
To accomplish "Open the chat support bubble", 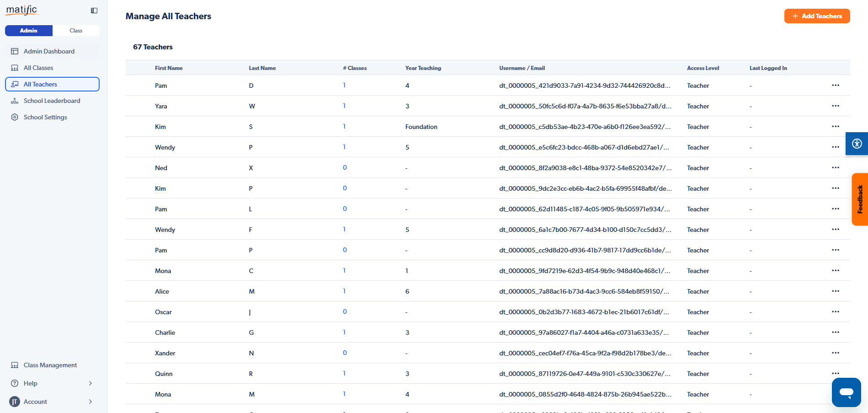I will (x=846, y=392).
